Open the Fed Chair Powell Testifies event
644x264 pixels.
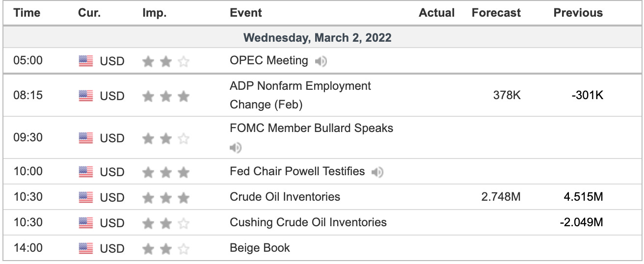tap(297, 171)
